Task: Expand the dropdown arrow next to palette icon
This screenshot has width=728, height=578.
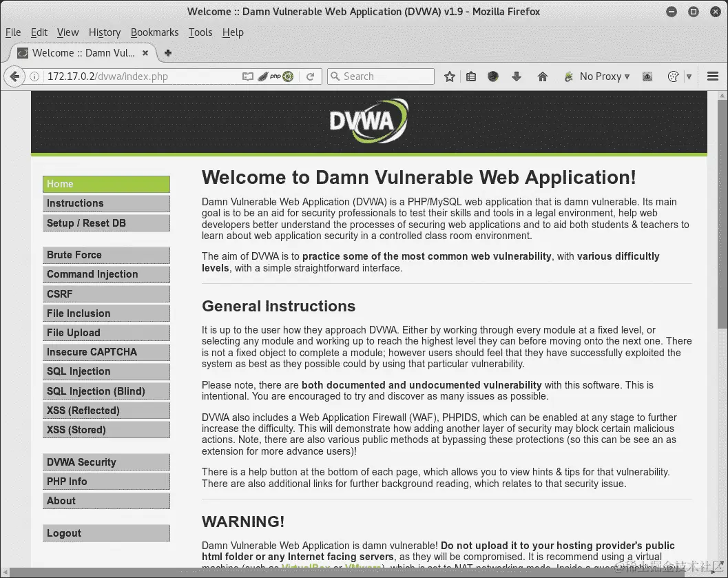Action: point(689,76)
